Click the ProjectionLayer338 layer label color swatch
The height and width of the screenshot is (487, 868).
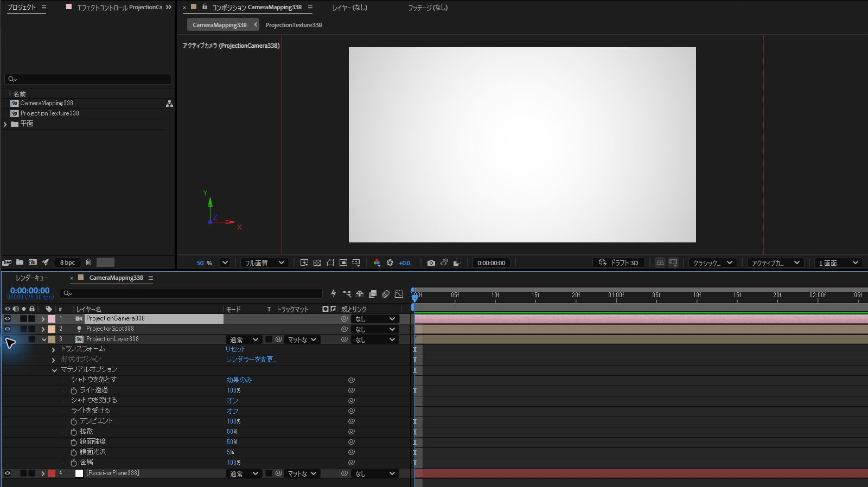coord(52,339)
